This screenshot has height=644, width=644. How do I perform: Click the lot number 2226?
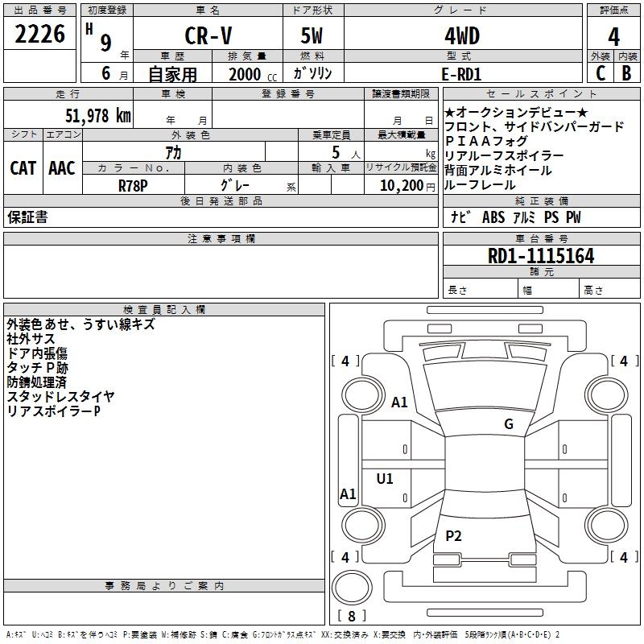(40, 36)
